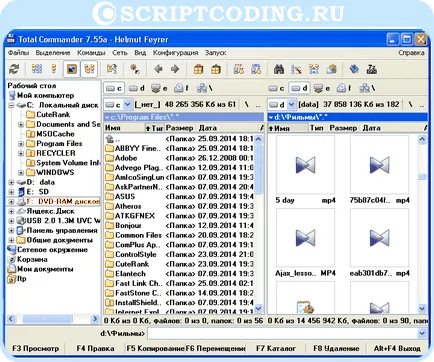Click the Refresh (reread source) toolbar icon

pos(14,69)
